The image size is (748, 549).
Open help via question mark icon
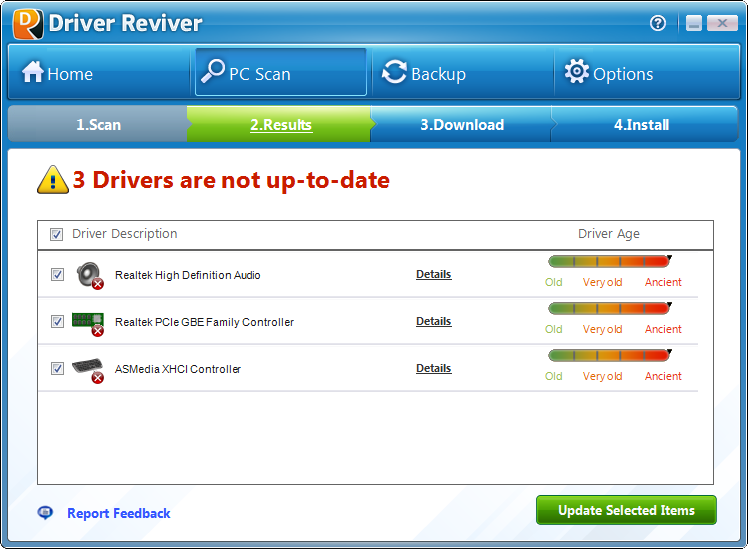click(658, 23)
